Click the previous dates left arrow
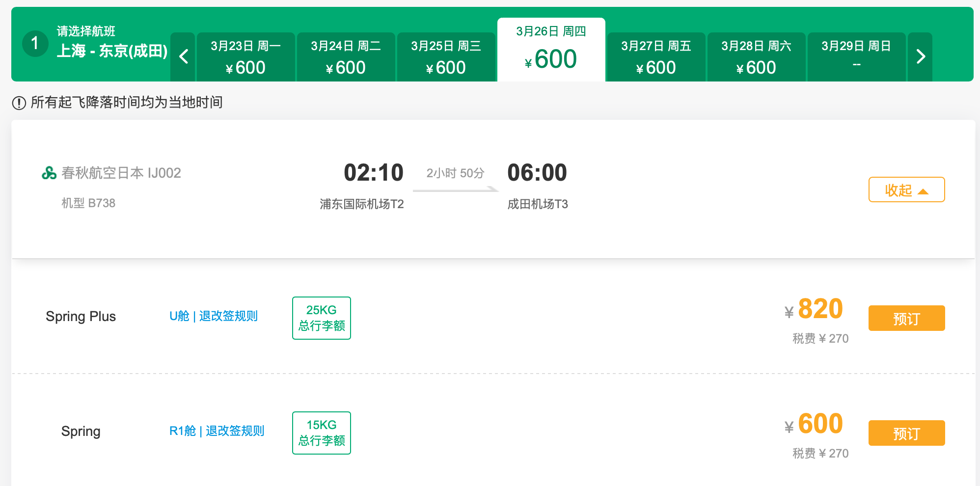Viewport: 980px width, 486px height. click(x=184, y=57)
